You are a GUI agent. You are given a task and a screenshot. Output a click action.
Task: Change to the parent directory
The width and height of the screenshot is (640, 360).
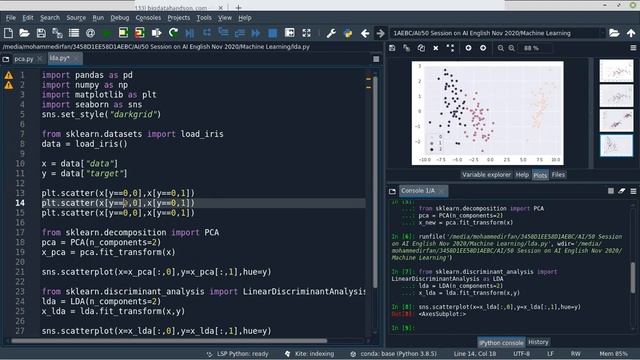pos(631,33)
